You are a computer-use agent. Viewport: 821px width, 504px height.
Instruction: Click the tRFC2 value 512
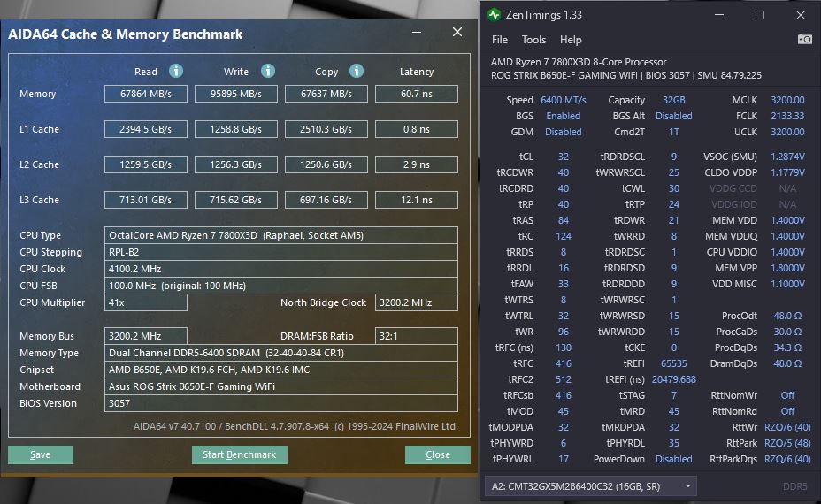564,379
